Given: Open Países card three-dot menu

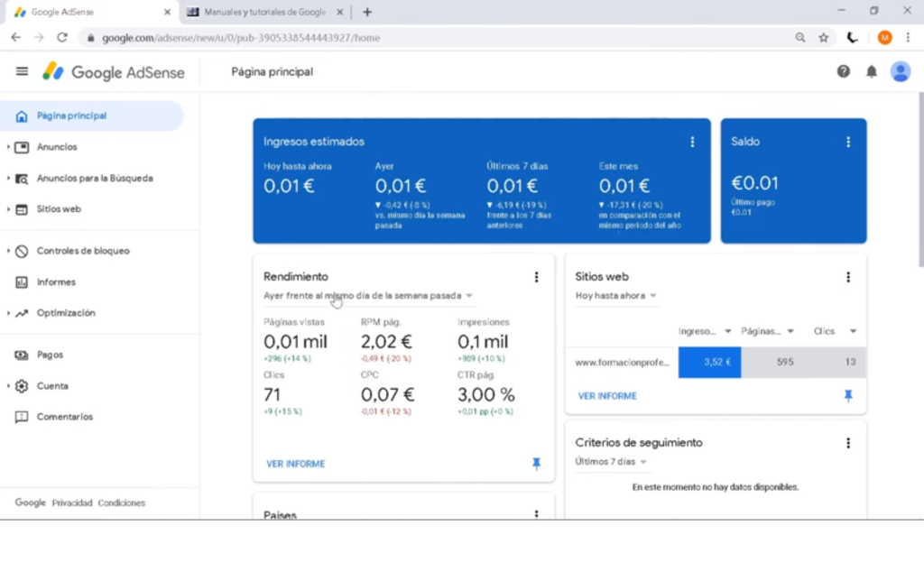Looking at the screenshot, I should point(536,514).
